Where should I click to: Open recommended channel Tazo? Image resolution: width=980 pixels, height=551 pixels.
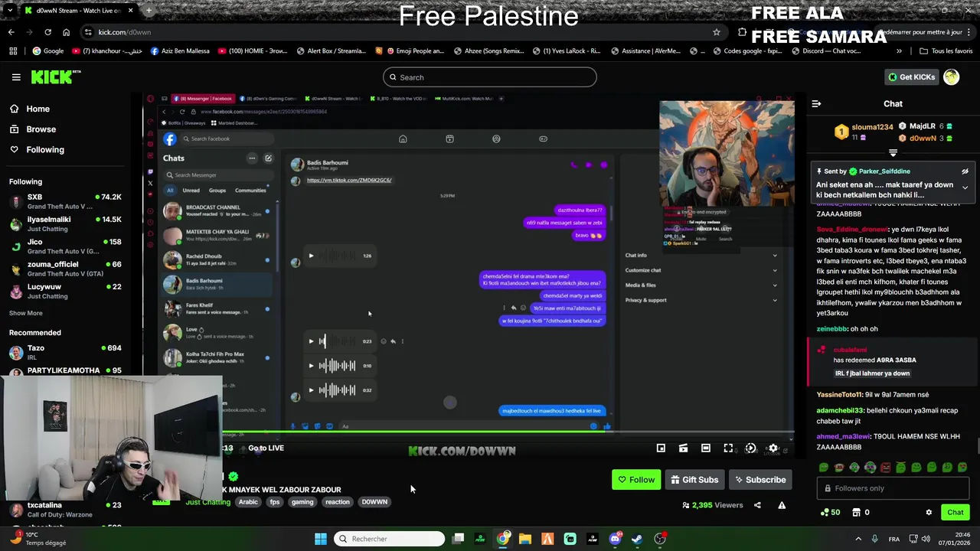pos(65,352)
